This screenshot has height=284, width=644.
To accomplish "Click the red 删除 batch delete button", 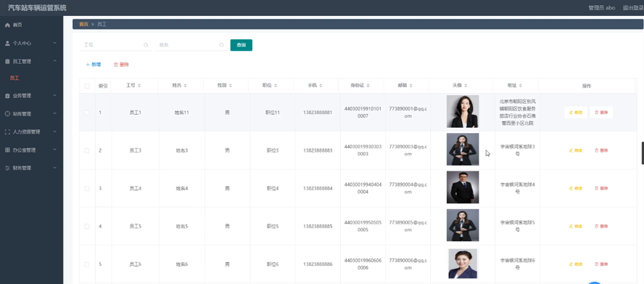I will [121, 65].
